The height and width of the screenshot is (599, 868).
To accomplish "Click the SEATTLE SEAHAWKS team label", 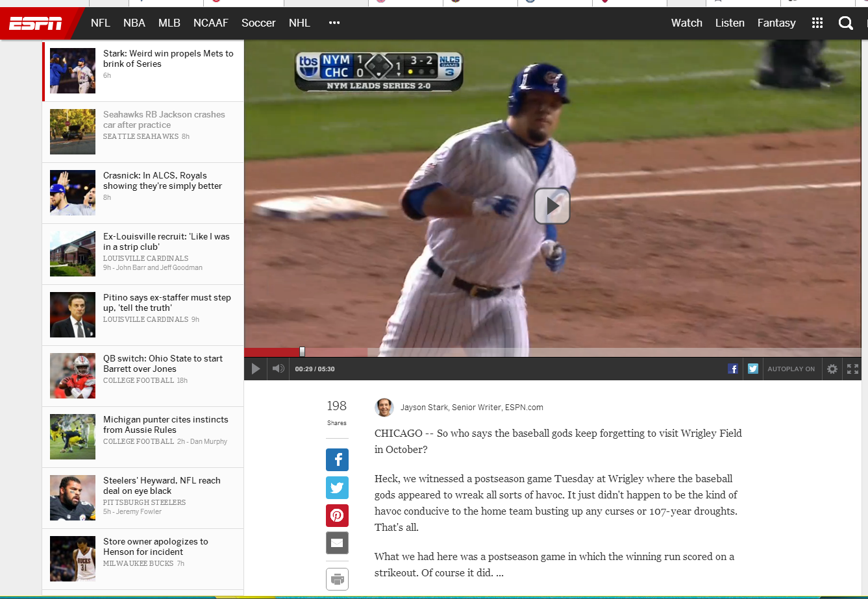I will [x=141, y=136].
